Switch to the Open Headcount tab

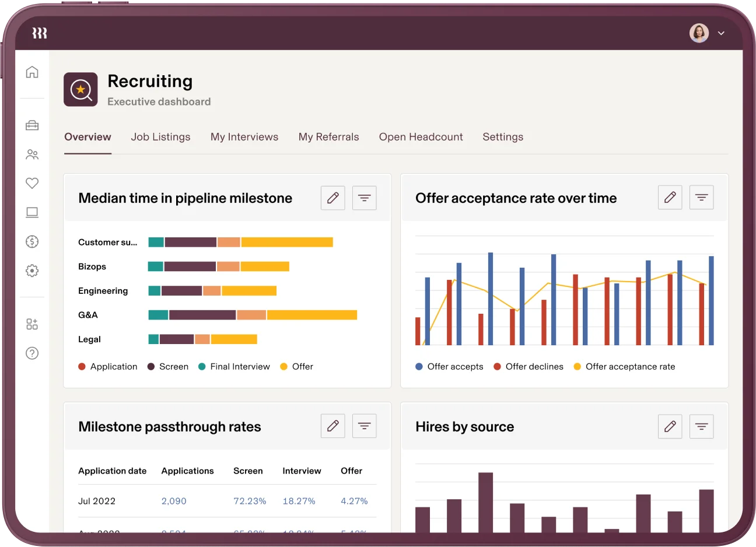point(421,137)
